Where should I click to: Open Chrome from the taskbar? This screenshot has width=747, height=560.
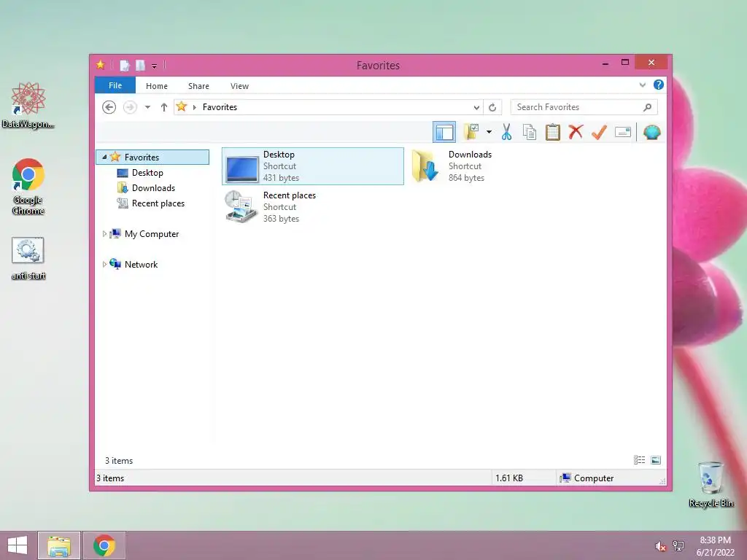tap(104, 545)
